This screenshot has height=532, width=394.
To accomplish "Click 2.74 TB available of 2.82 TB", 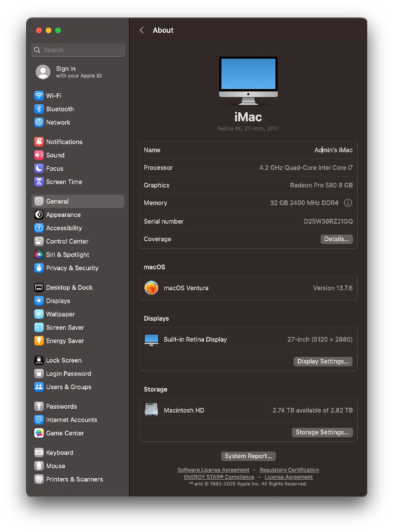I will coord(313,410).
